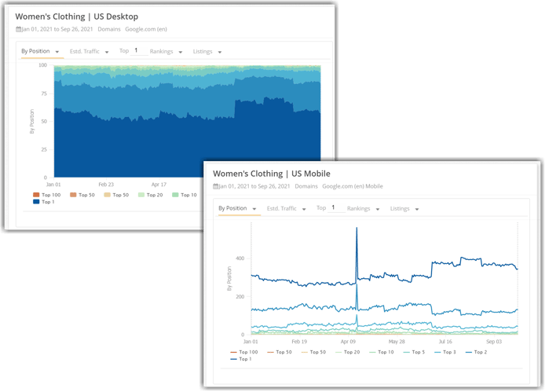The image size is (545, 392).
Task: Toggle Top 20 series in US Desktop legend
Action: pos(152,195)
